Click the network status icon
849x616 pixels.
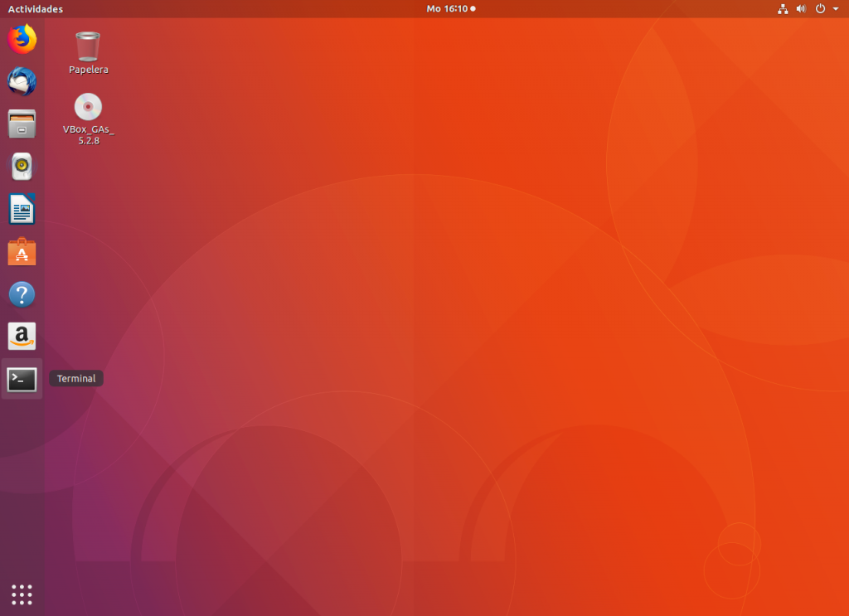pos(783,8)
